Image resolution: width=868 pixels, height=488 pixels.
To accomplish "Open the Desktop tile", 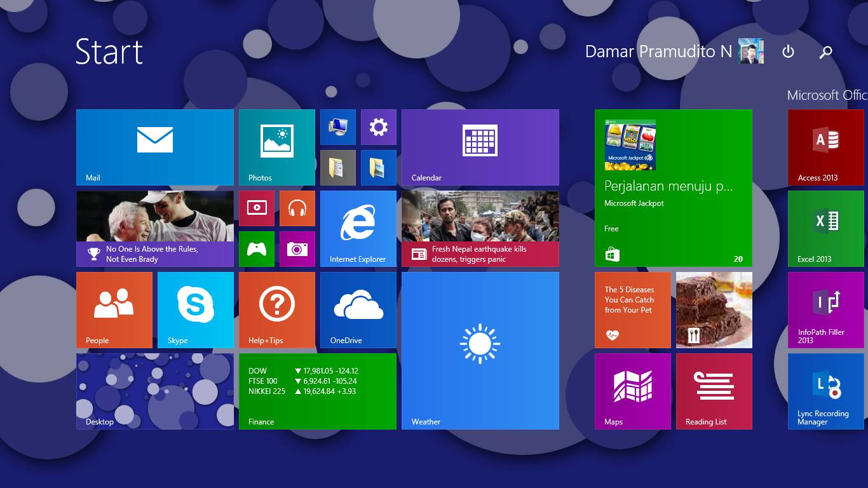I will click(155, 391).
